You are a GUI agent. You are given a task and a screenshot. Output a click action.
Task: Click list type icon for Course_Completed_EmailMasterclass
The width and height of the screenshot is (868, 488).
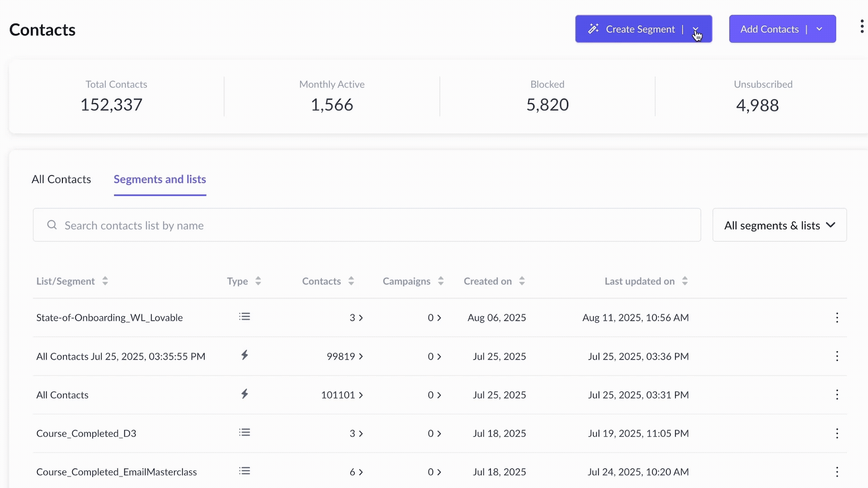245,471
